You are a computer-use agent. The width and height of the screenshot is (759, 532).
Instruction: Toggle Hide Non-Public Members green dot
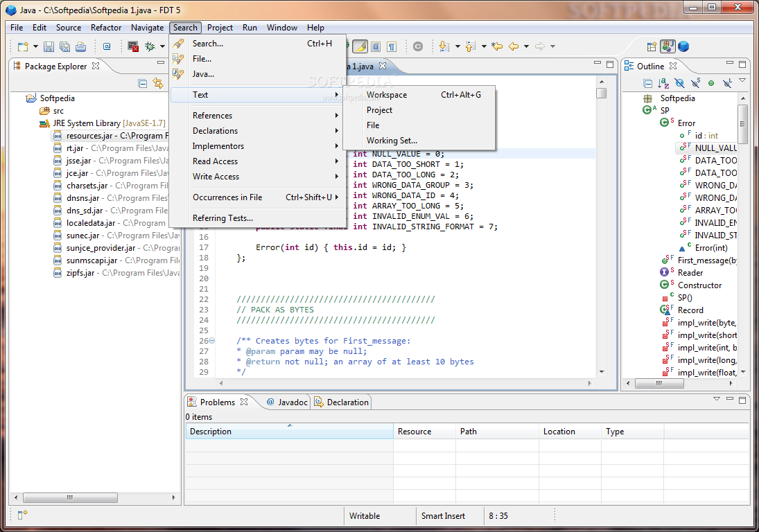click(711, 83)
